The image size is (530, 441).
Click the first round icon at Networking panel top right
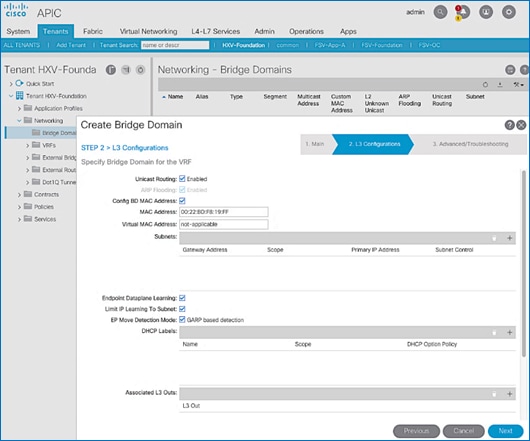pos(510,70)
